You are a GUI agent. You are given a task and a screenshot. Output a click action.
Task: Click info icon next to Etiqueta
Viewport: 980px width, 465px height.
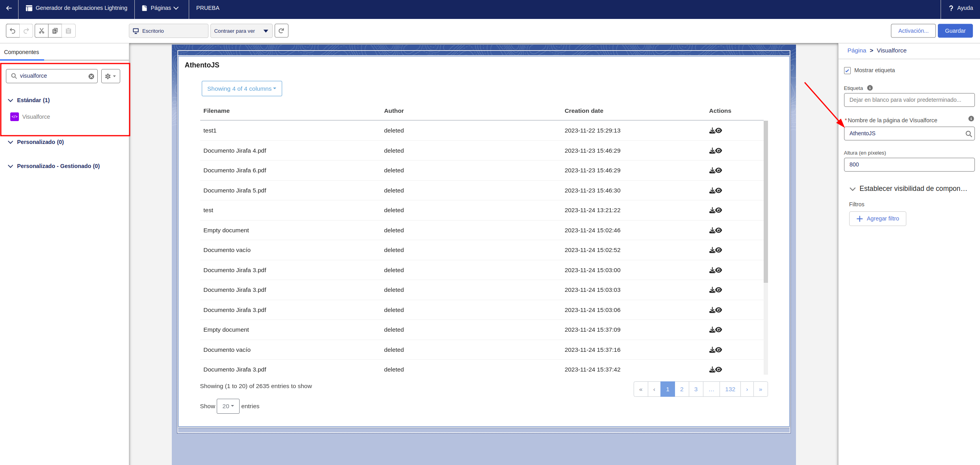pos(870,88)
